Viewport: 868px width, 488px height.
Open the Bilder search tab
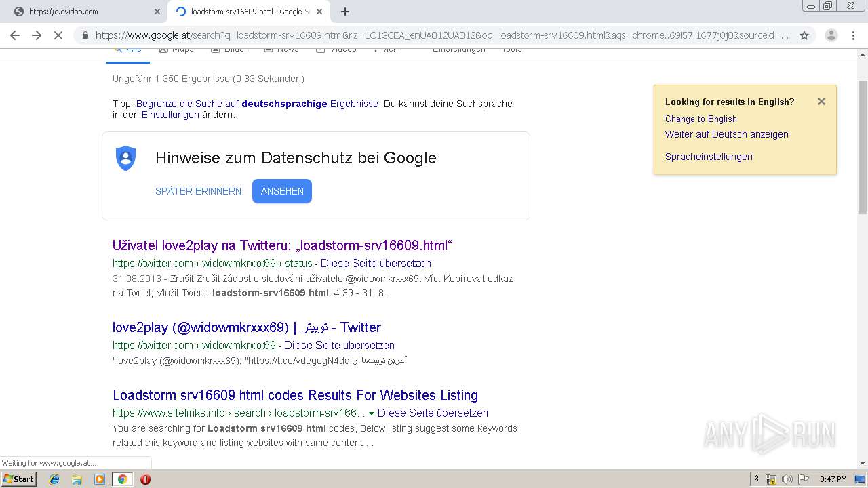[229, 49]
